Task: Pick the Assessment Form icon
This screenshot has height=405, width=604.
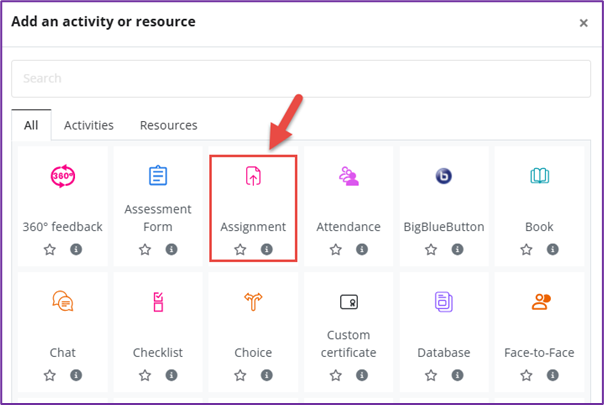Action: tap(157, 177)
